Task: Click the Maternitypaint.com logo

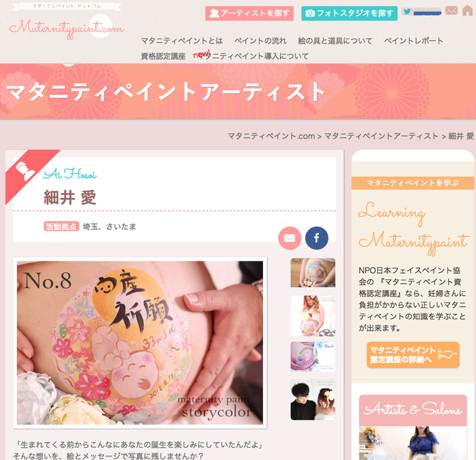Action: tap(66, 27)
